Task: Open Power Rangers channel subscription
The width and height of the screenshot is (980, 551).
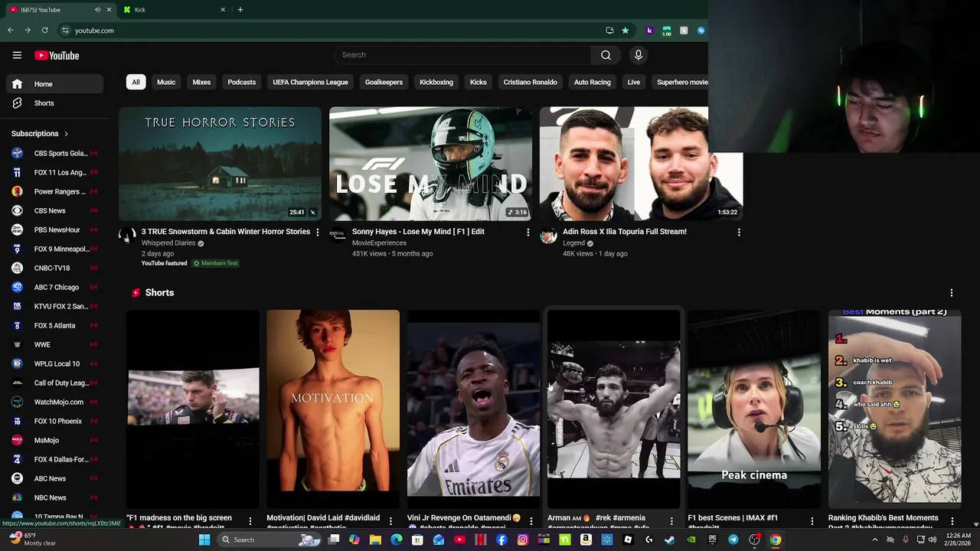Action: click(x=54, y=191)
